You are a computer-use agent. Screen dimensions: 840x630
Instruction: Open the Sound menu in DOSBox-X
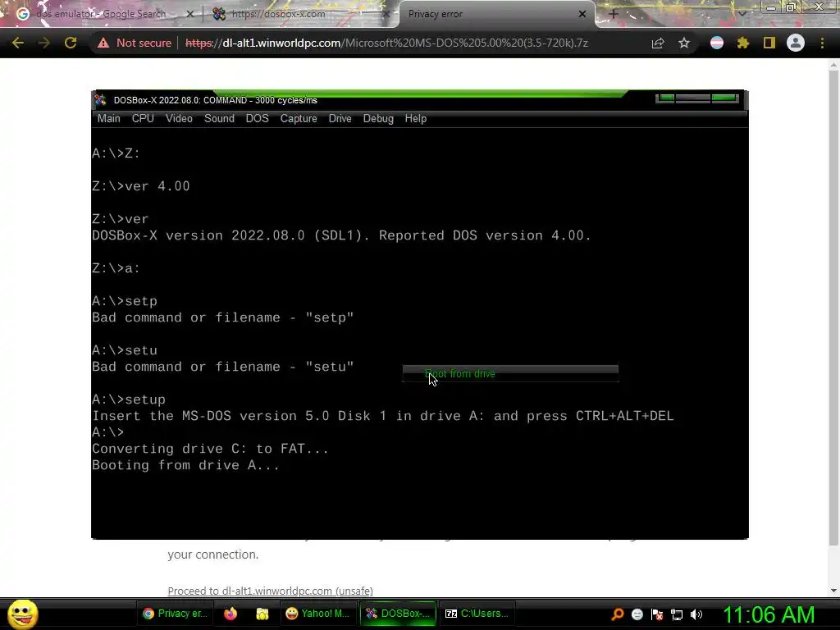(219, 118)
